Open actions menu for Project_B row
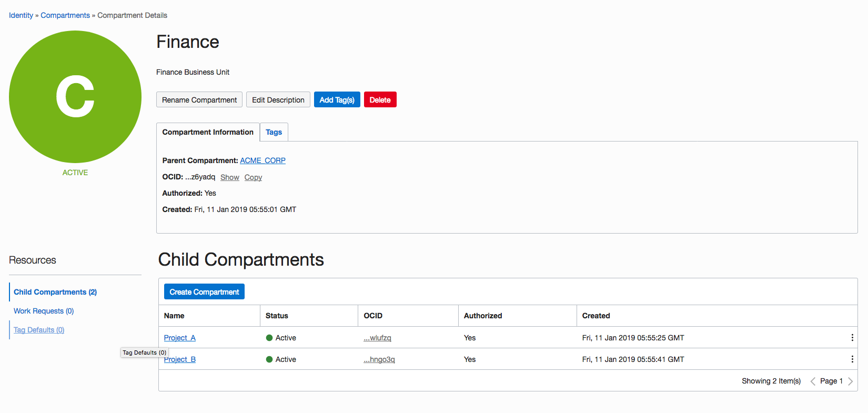868x413 pixels. pyautogui.click(x=852, y=359)
